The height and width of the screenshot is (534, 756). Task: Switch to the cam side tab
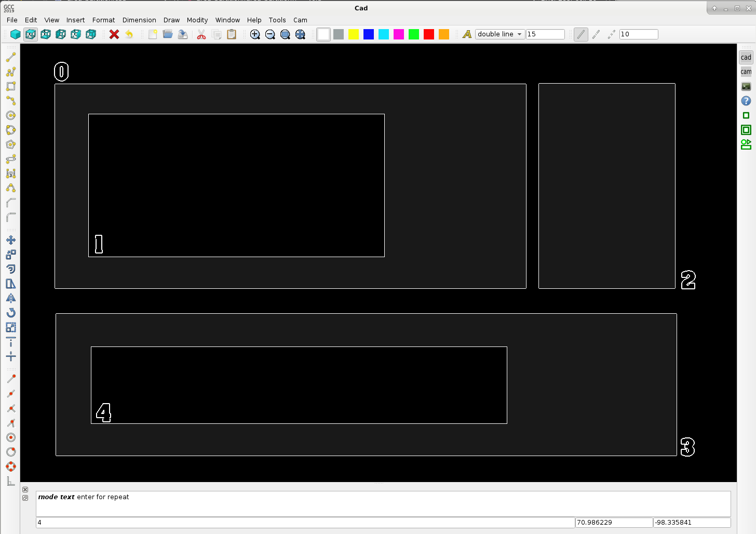[x=746, y=72]
